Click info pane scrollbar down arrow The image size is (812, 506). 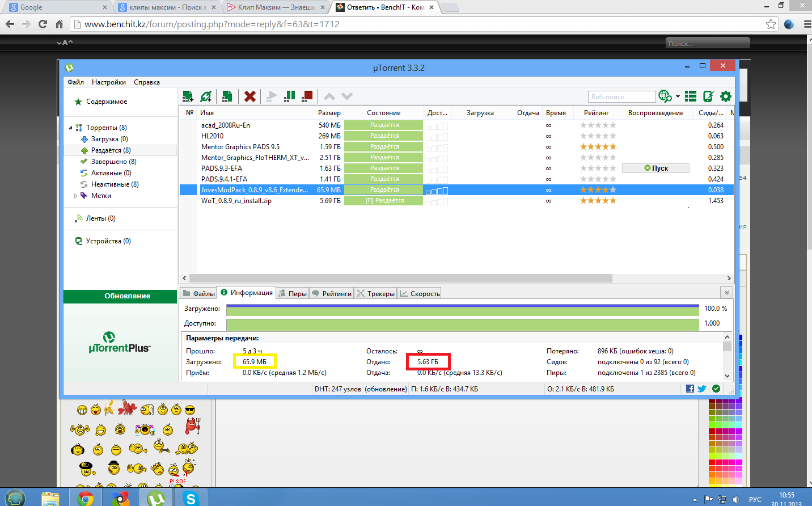pyautogui.click(x=727, y=376)
